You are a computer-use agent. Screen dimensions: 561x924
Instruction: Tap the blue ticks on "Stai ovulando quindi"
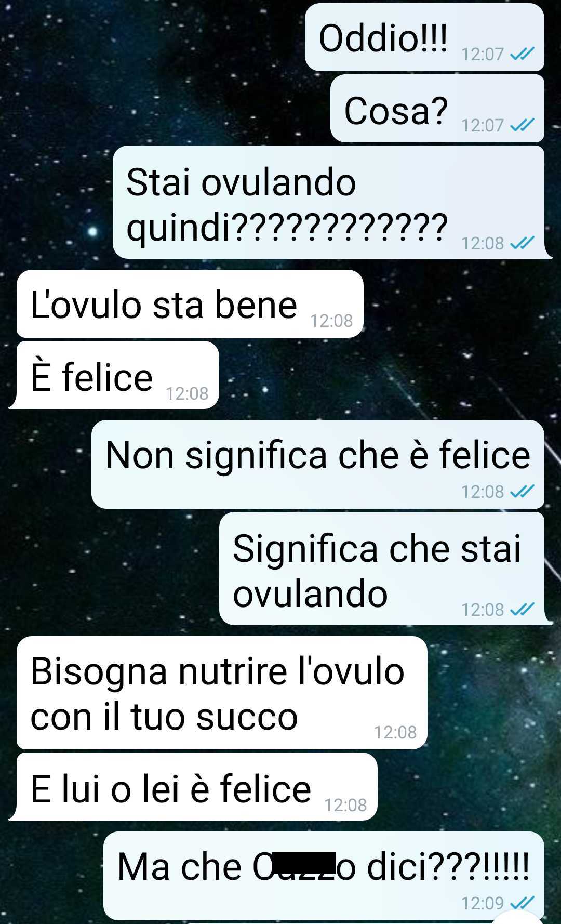522,243
